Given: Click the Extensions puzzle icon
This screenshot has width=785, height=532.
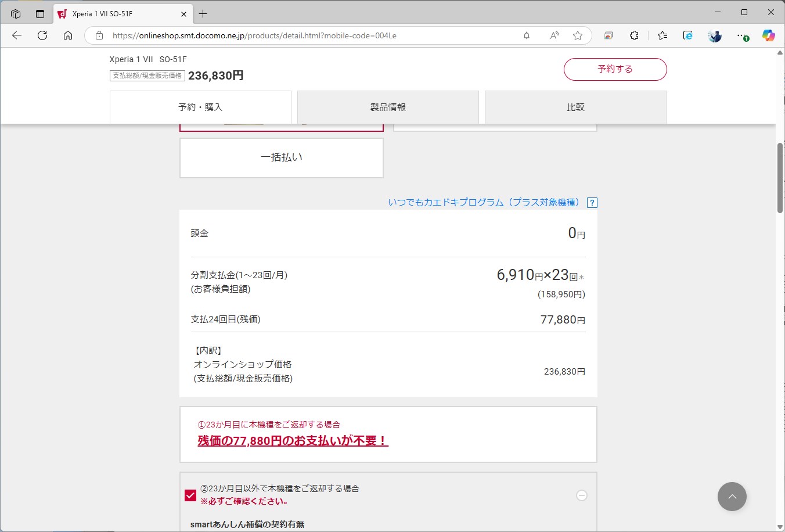Looking at the screenshot, I should pos(634,35).
